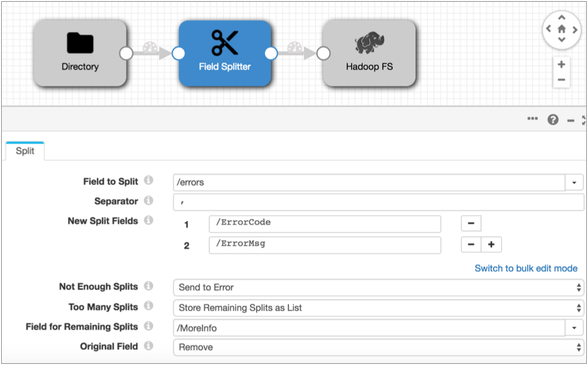The width and height of the screenshot is (588, 365).
Task: Click the Separator input field
Action: tap(378, 203)
